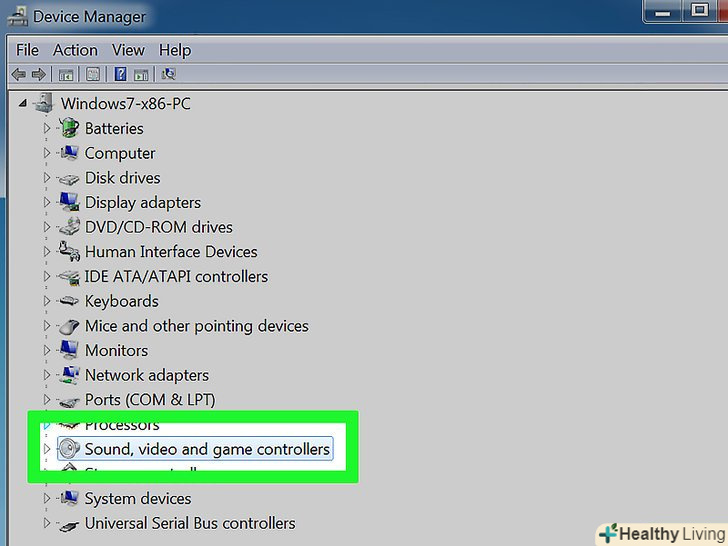Expand the Display adapters node arrow

(x=46, y=202)
